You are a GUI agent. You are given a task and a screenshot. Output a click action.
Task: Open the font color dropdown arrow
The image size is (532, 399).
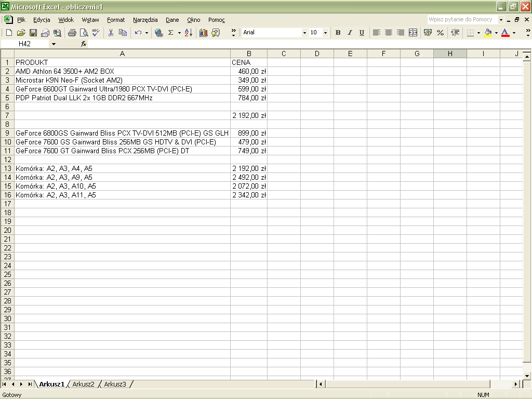[x=514, y=33]
